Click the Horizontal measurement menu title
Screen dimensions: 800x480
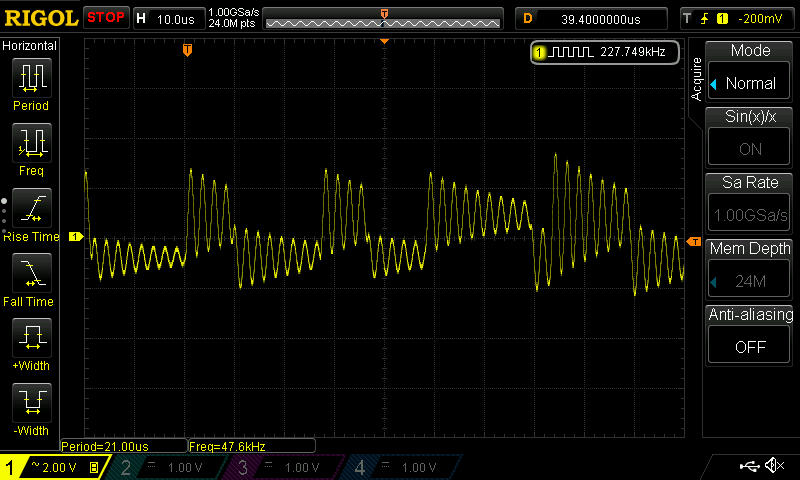point(29,46)
